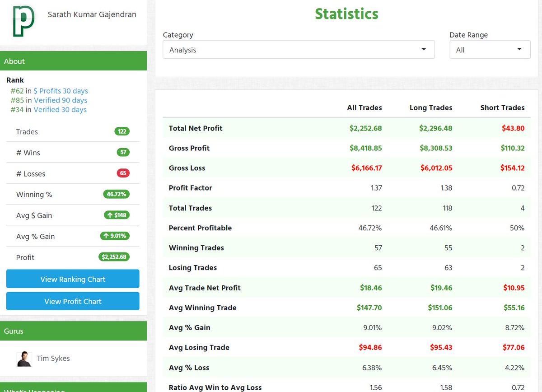Click the $18.46 Avg Trade Net Profit value

click(371, 288)
